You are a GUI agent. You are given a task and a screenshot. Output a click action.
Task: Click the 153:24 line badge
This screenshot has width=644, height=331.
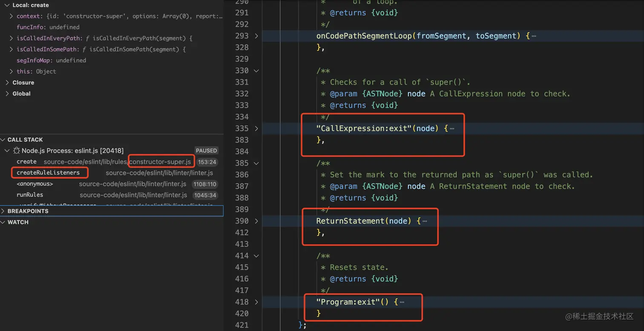pyautogui.click(x=207, y=162)
